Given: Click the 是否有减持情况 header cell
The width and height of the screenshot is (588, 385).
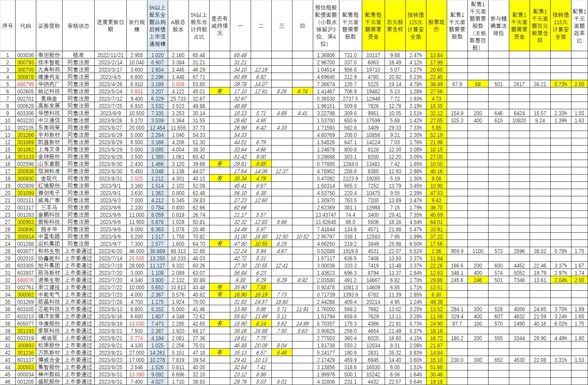Looking at the screenshot, I should coord(220,26).
